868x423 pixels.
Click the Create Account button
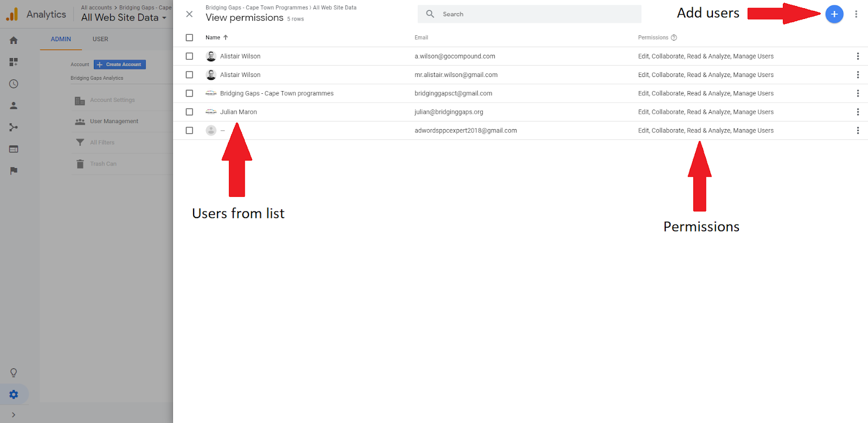[x=120, y=65]
